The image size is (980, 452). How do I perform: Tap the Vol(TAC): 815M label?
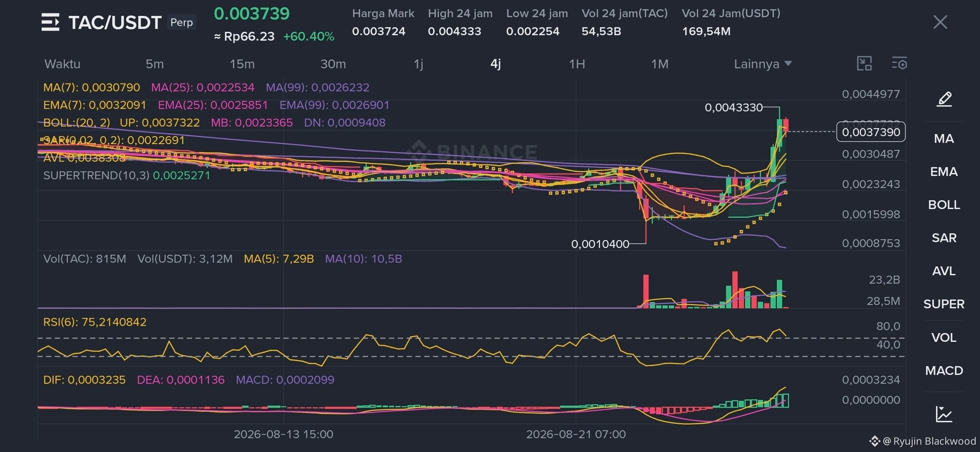(x=85, y=259)
